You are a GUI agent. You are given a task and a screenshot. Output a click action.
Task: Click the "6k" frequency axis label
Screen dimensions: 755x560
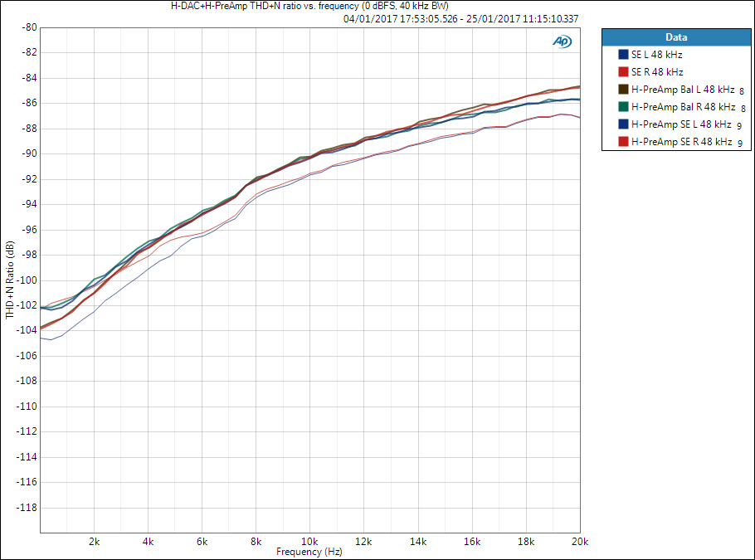[202, 542]
